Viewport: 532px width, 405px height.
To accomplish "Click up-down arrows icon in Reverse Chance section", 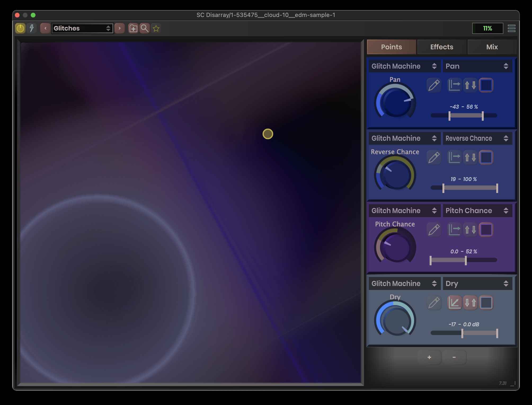I will point(470,158).
